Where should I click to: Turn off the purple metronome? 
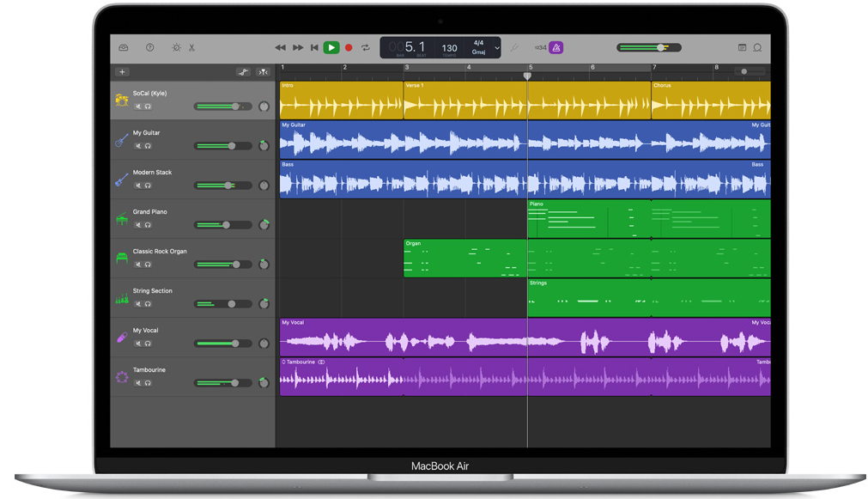click(x=556, y=47)
